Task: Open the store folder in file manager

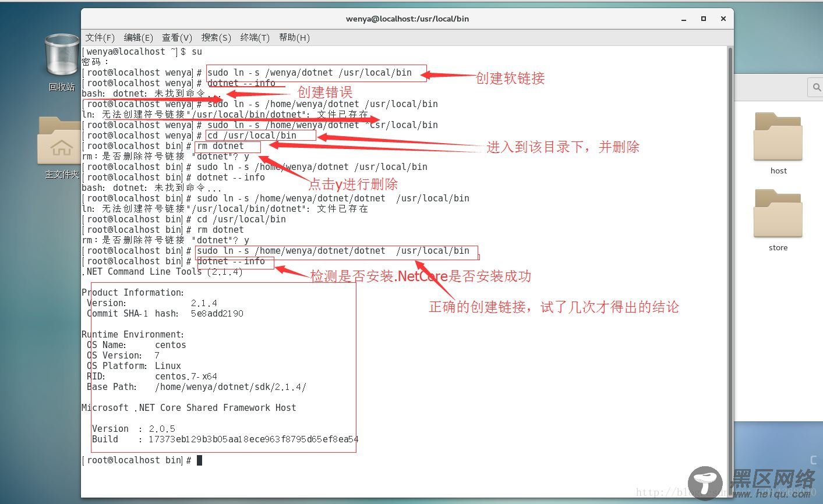Action: coord(778,214)
